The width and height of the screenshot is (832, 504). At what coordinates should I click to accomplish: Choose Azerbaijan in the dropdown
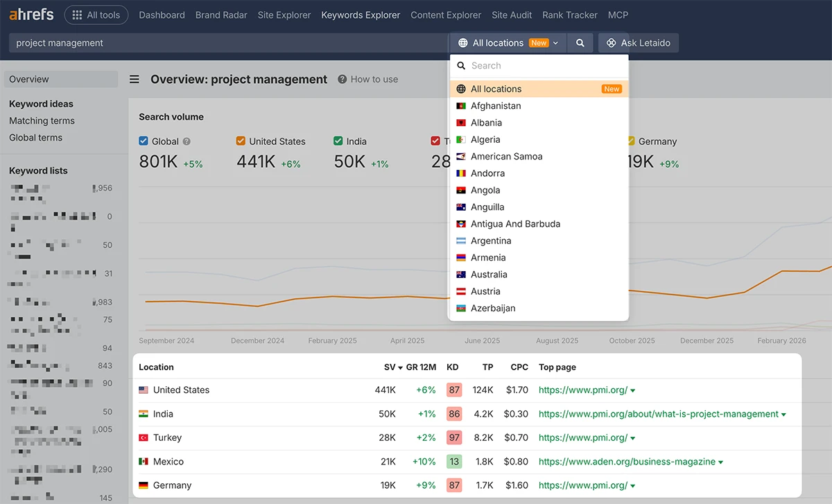click(x=539, y=309)
